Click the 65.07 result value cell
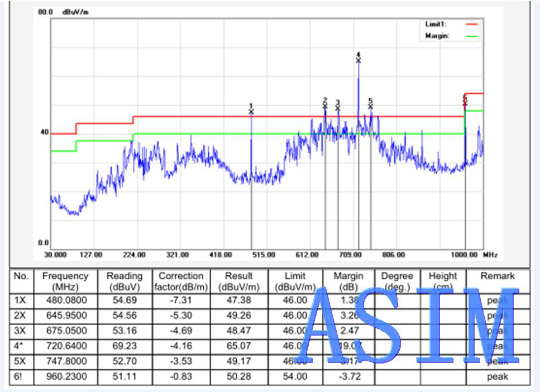Viewport: 540px width, 392px height. point(239,346)
